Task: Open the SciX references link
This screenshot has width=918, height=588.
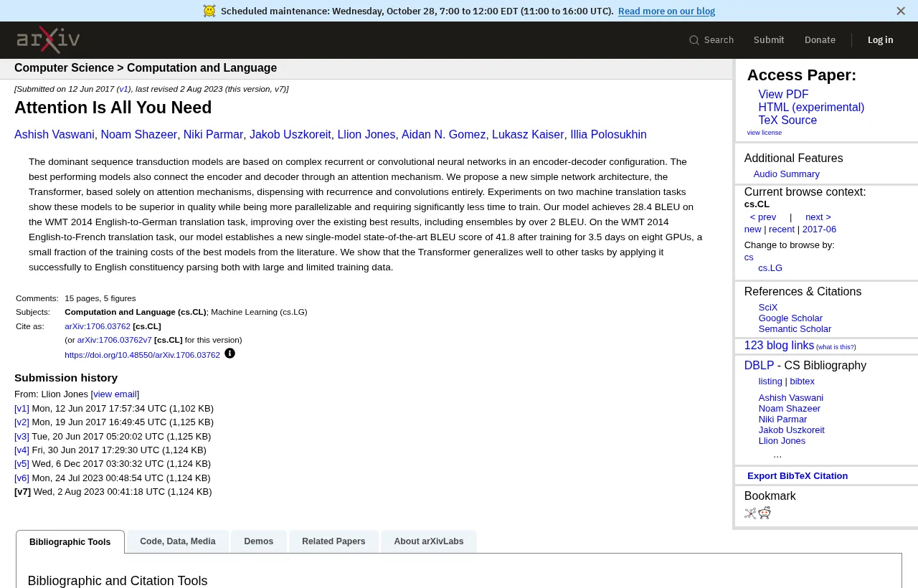Action: (x=768, y=308)
